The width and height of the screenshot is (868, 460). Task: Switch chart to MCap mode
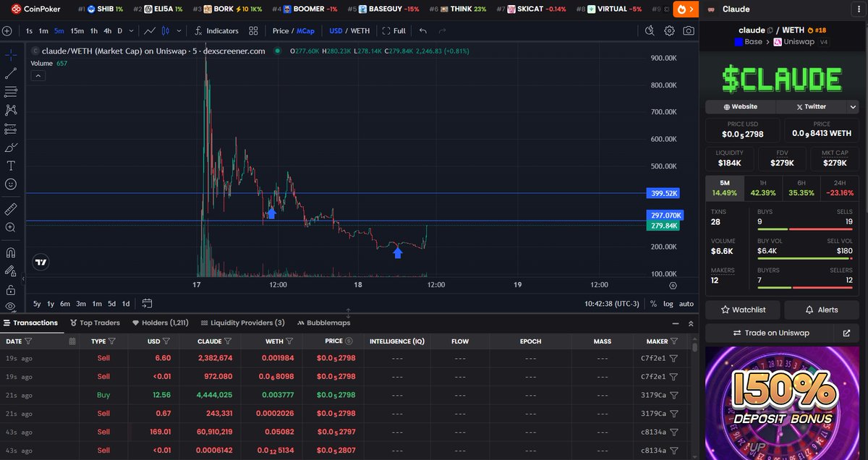(x=306, y=31)
